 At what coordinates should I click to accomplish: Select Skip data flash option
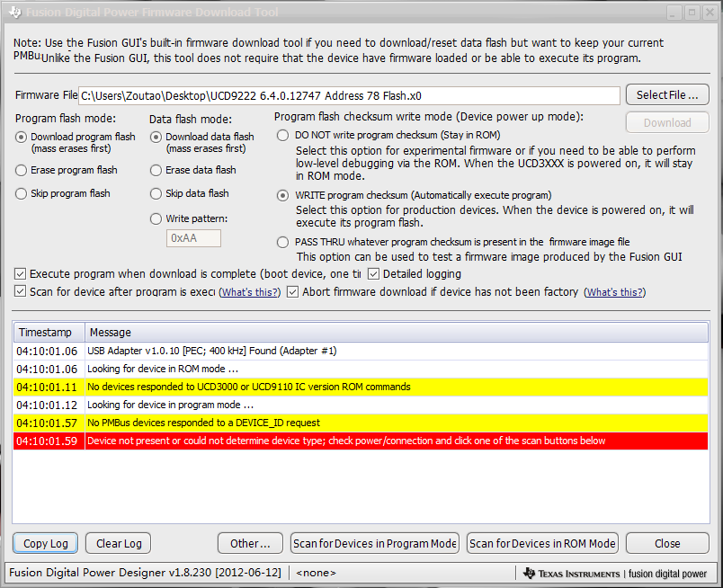click(156, 193)
